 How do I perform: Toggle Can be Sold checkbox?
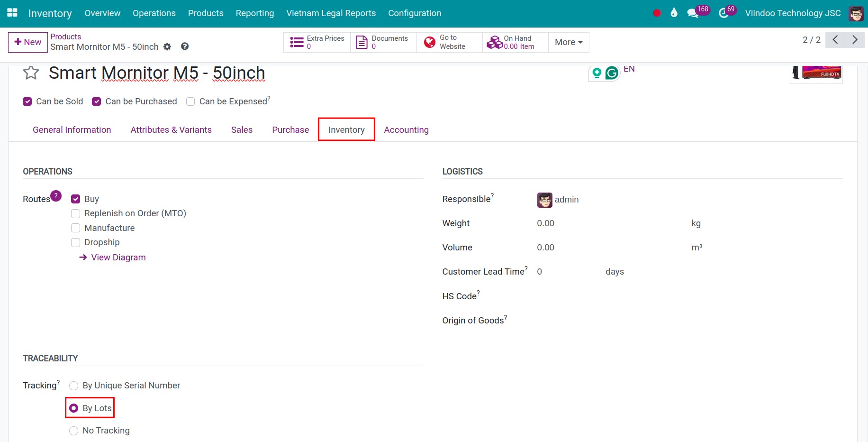[x=27, y=101]
